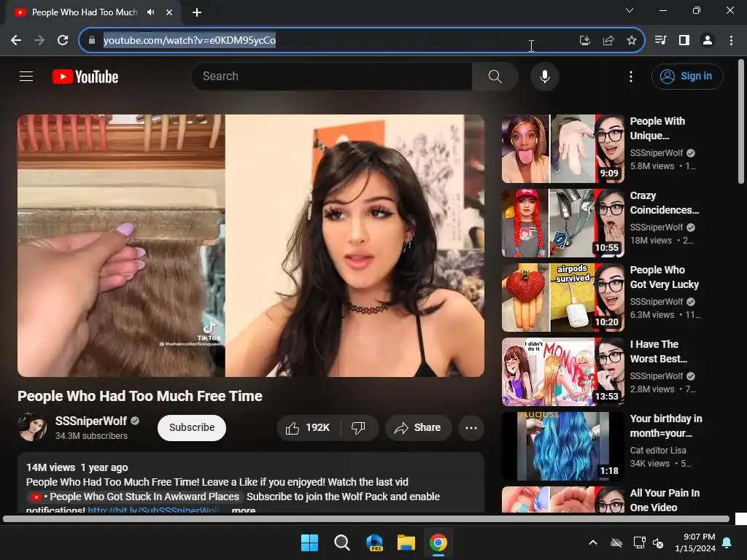Screen dimensions: 747x560
Task: Select the People Who Had Too Much tab
Action: [x=93, y=12]
